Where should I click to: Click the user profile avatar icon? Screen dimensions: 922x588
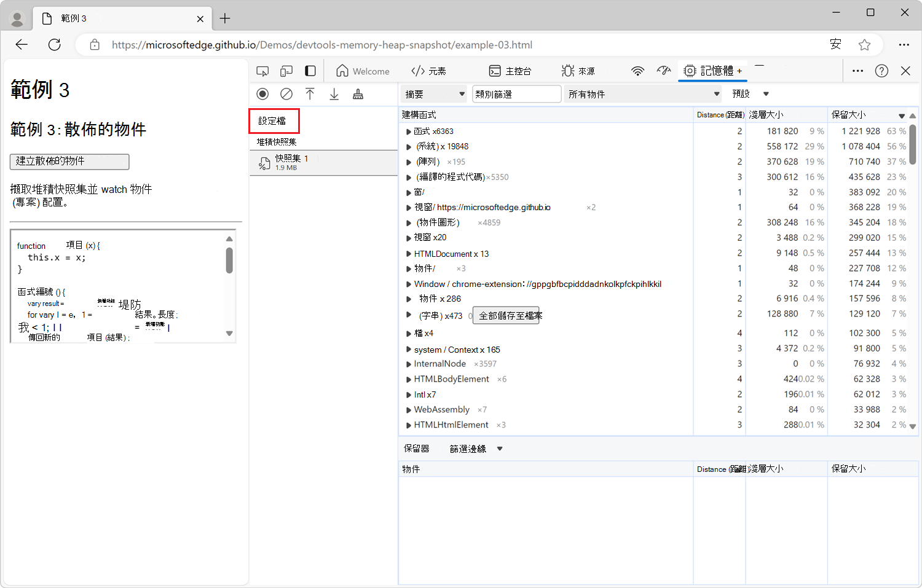click(x=17, y=19)
